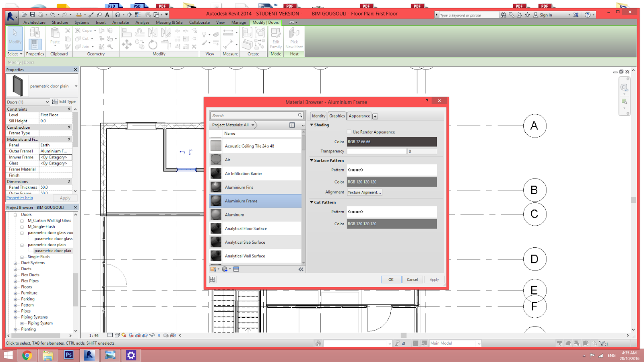Collapse the Cut Pattern section
This screenshot has height=362, width=644.
click(312, 202)
